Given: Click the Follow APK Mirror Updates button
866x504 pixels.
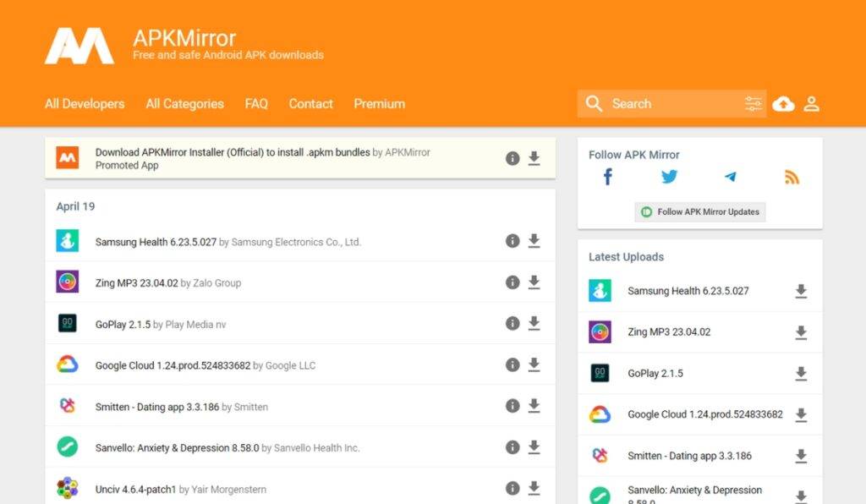Looking at the screenshot, I should [700, 212].
